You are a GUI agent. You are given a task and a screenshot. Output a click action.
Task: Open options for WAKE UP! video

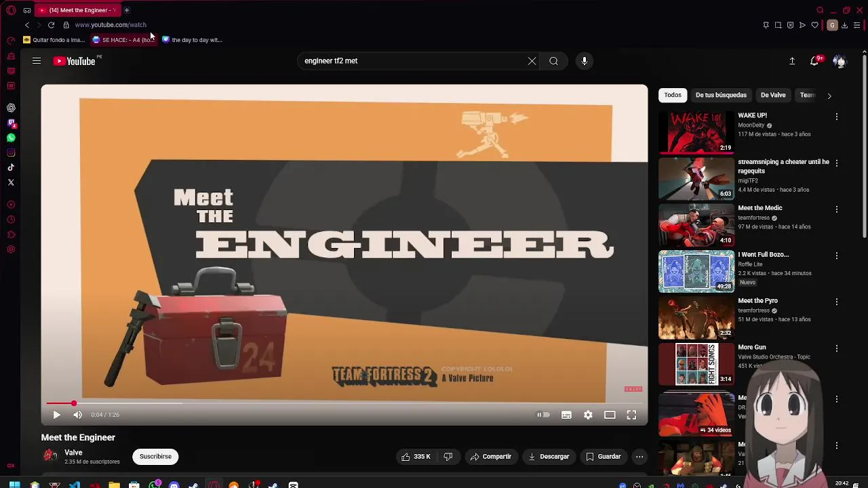[836, 117]
